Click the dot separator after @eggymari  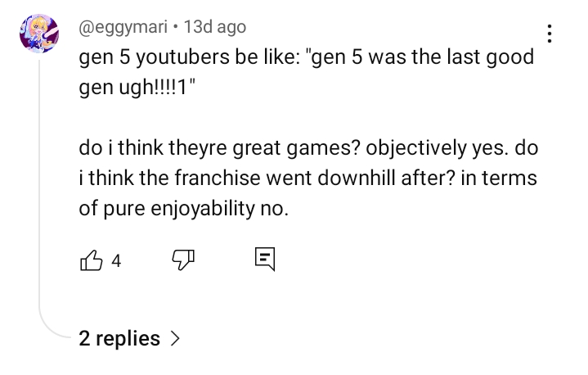(x=176, y=27)
